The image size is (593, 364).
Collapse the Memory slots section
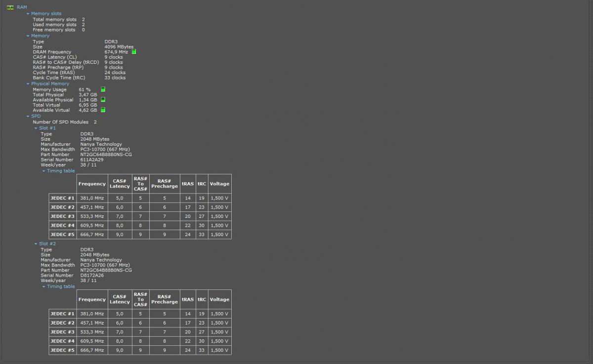28,14
